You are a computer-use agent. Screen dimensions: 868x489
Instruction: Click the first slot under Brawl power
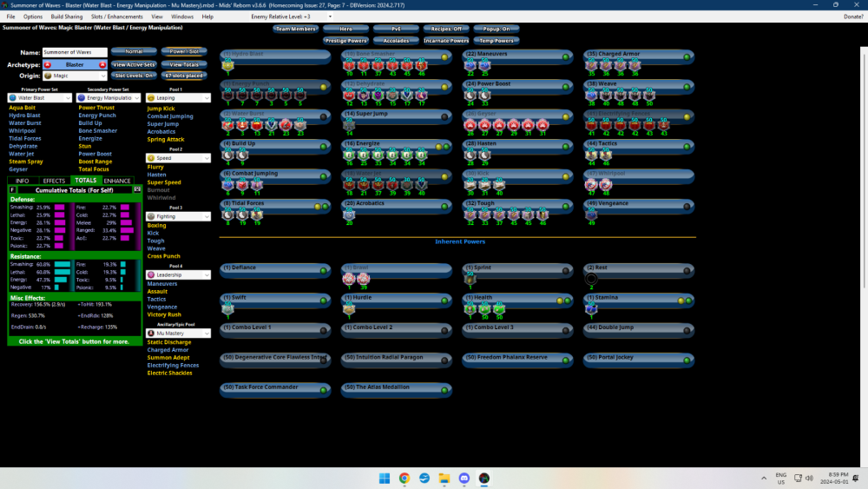coord(349,279)
